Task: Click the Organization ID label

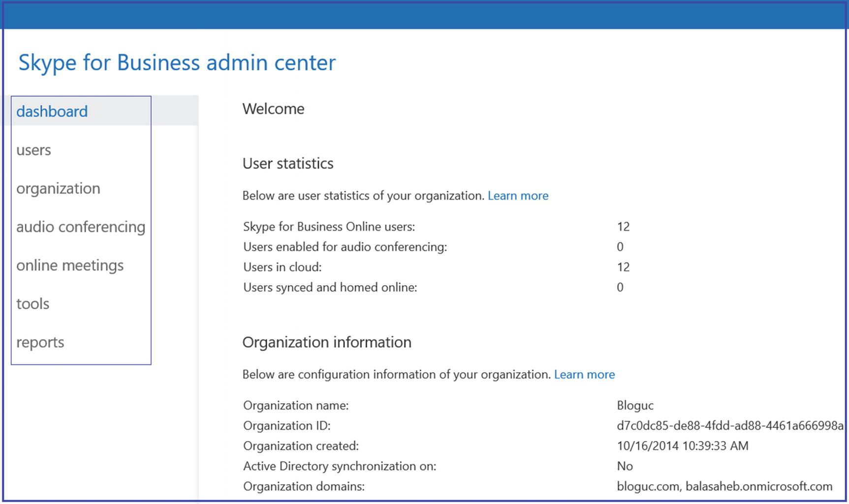Action: click(286, 426)
